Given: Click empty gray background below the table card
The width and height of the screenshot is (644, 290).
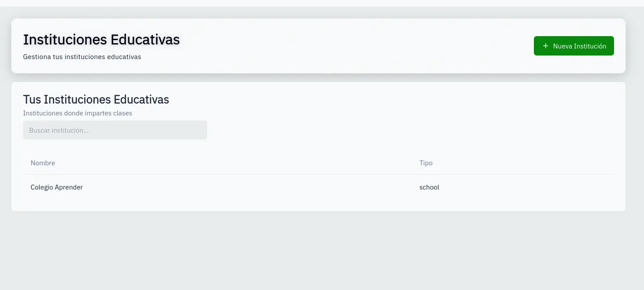Looking at the screenshot, I should 322,251.
